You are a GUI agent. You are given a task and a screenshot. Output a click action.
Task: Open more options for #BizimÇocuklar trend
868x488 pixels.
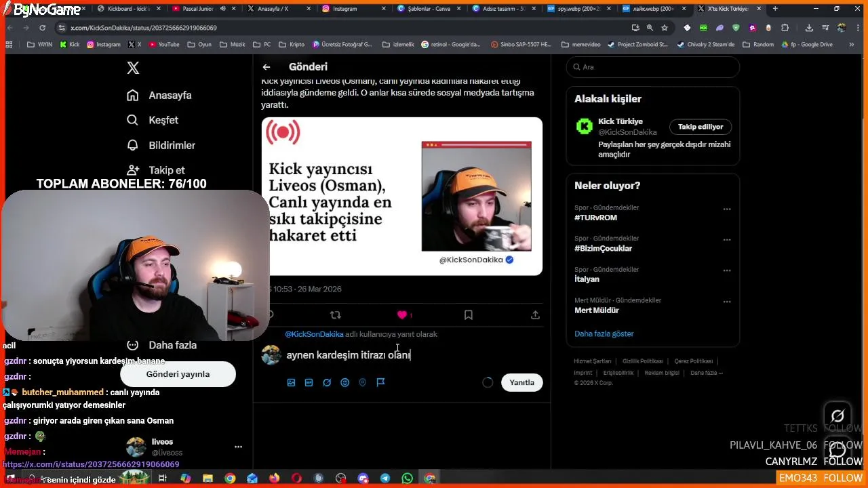[x=727, y=240]
